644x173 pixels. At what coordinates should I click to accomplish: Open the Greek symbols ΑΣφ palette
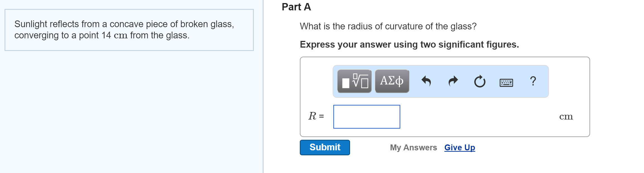(x=392, y=81)
